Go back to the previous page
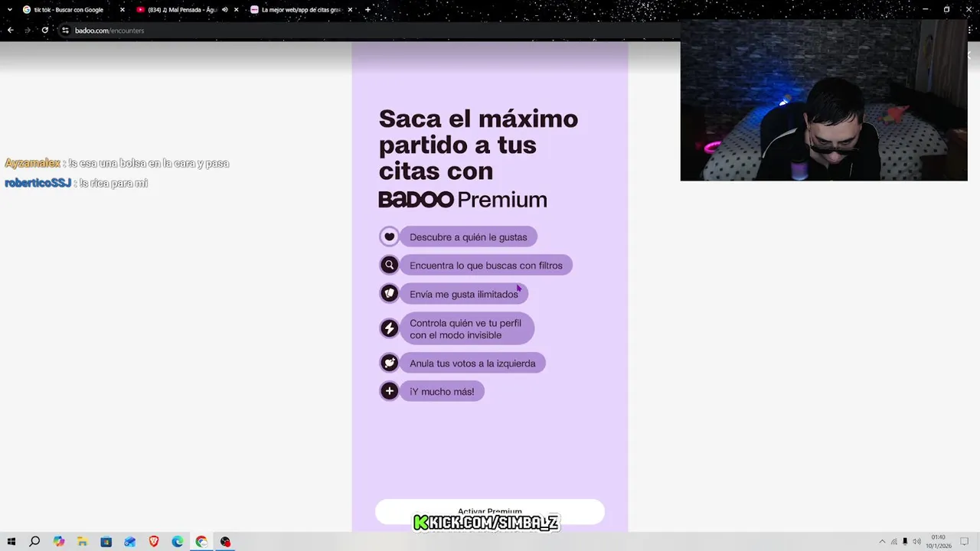This screenshot has width=980, height=551. [x=10, y=31]
